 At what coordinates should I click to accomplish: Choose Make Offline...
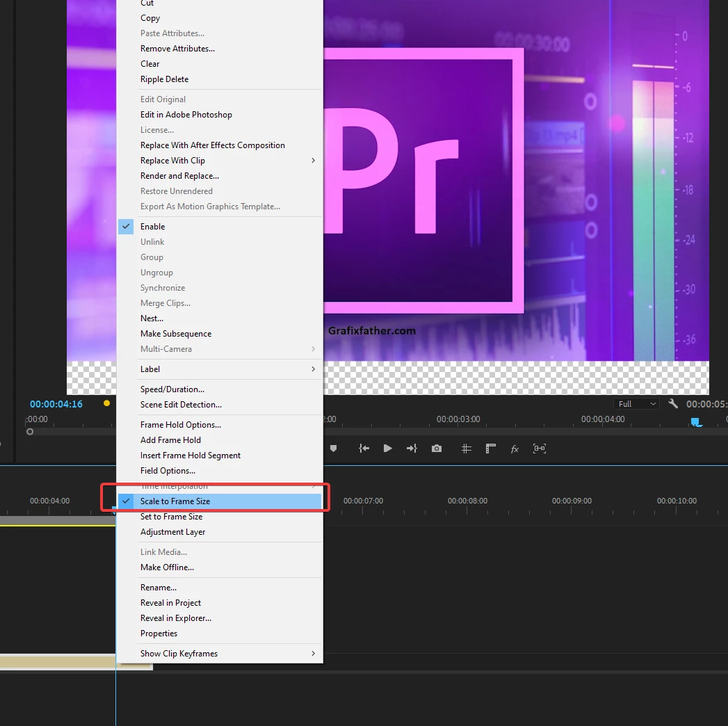[220, 567]
